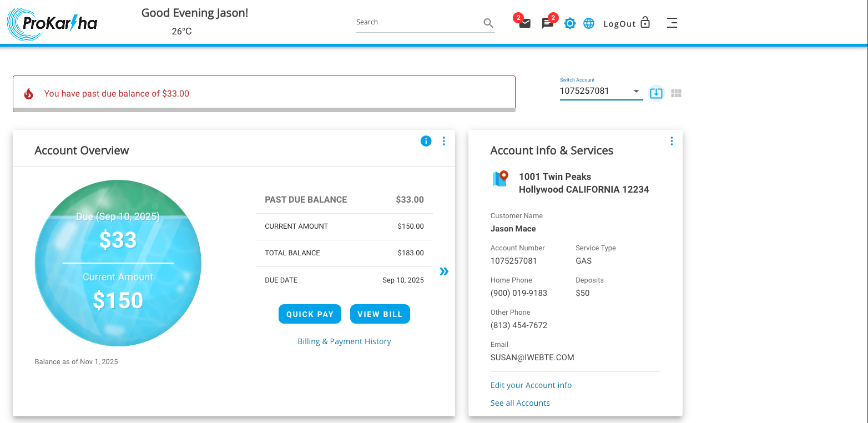
Task: Click the Edit your Account info link
Action: 531,385
